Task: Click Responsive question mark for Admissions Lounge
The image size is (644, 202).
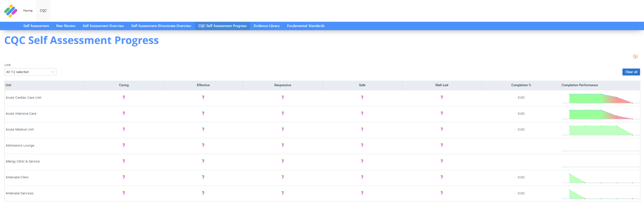Action: click(283, 145)
